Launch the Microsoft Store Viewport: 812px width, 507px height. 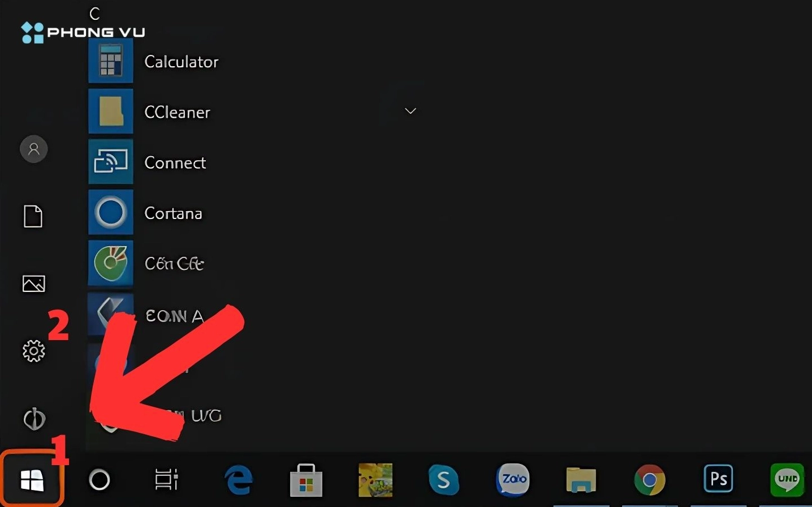(306, 480)
